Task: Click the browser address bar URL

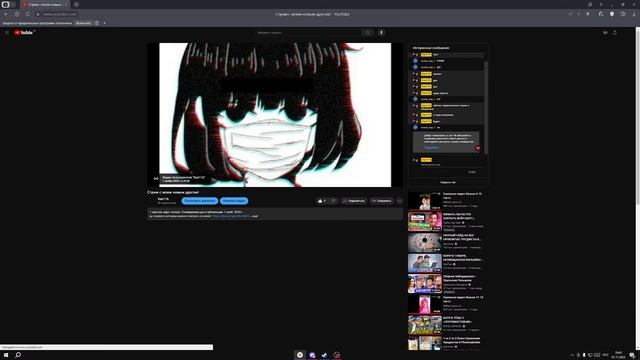Action: pos(60,14)
